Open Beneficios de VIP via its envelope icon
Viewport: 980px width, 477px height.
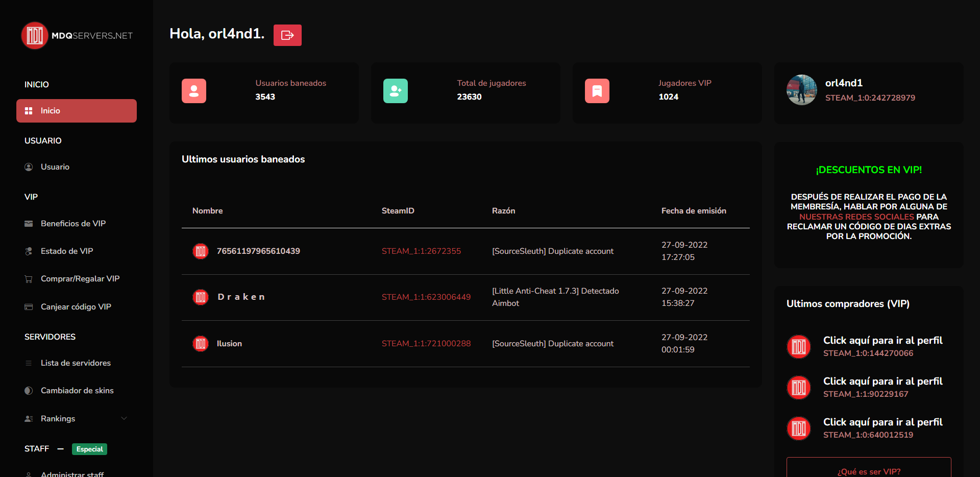29,223
